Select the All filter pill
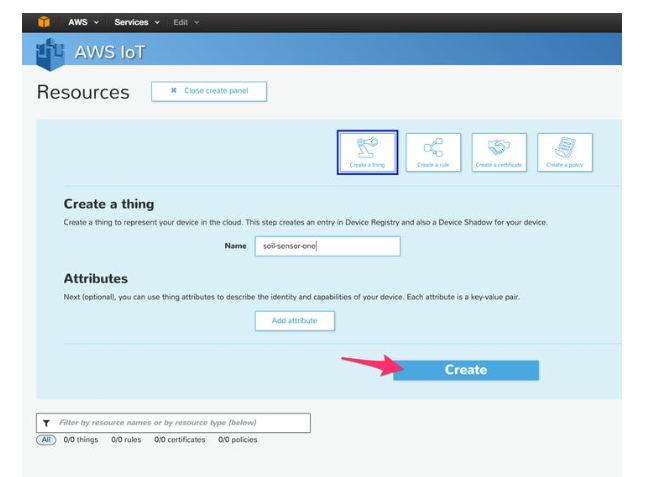 click(46, 440)
